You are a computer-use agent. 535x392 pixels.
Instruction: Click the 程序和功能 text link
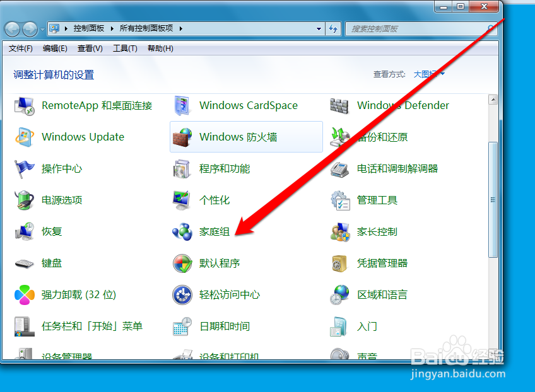pos(225,169)
